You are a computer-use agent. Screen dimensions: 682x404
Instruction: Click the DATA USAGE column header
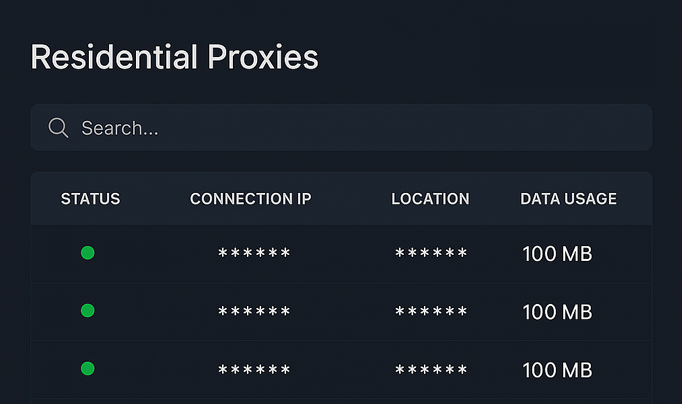(568, 199)
